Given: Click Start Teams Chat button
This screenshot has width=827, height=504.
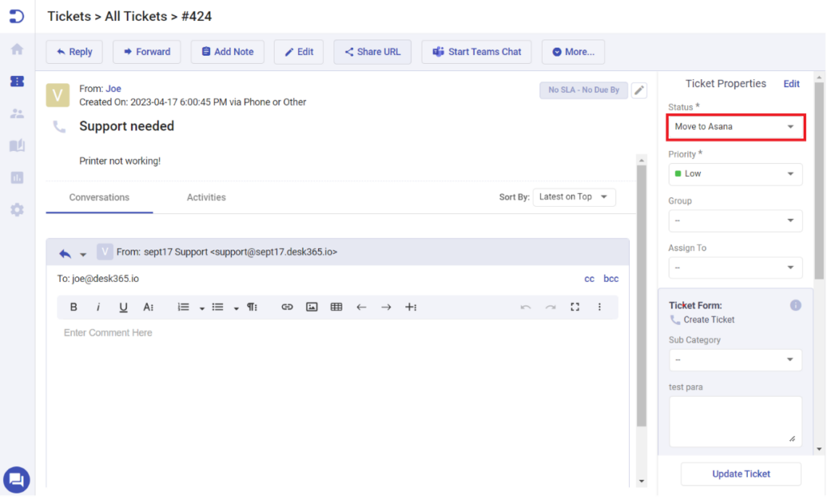Looking at the screenshot, I should (476, 52).
